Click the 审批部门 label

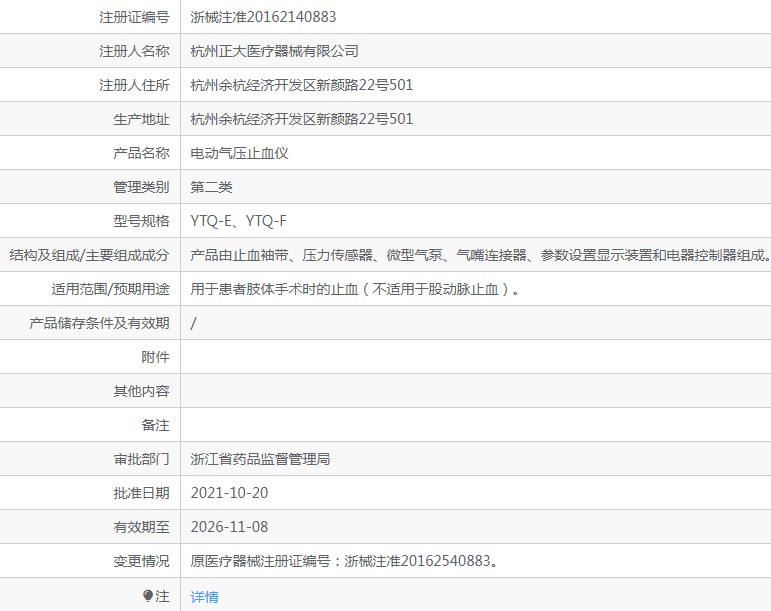pos(141,459)
